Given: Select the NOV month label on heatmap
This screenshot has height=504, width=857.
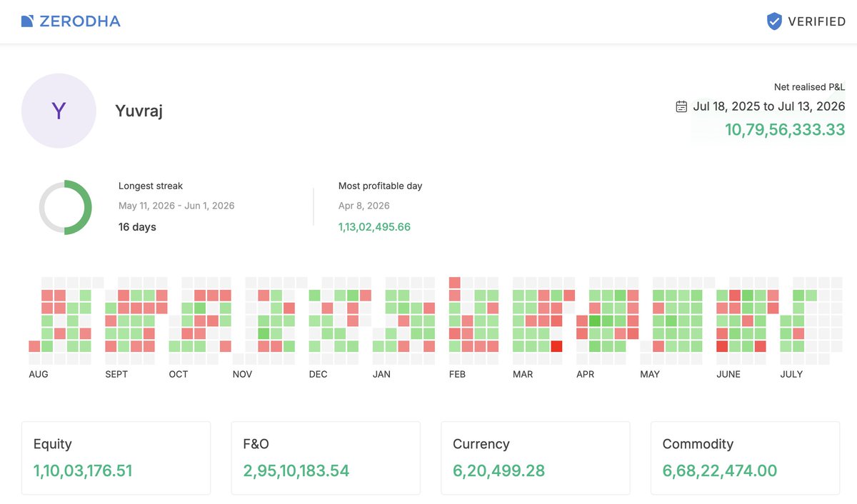Looking at the screenshot, I should tap(243, 374).
